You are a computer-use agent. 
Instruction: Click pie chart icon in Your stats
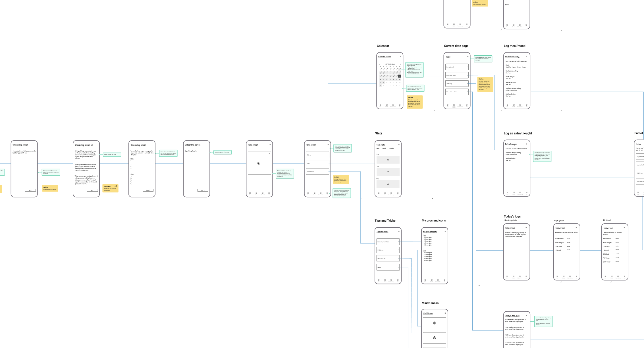(x=388, y=172)
